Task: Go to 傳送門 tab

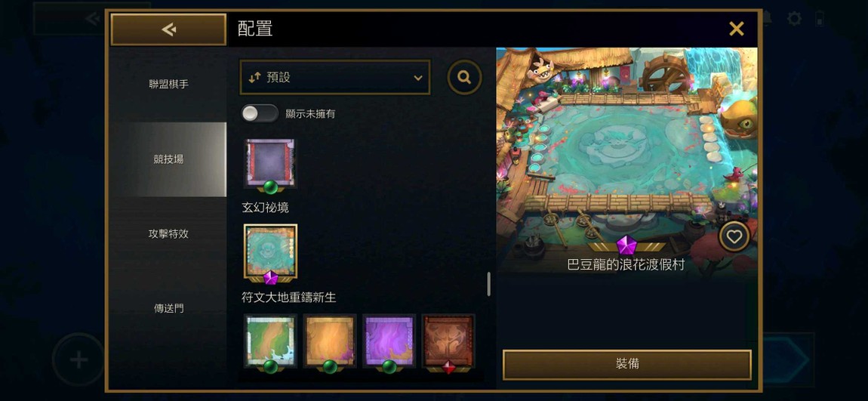Action: point(168,308)
